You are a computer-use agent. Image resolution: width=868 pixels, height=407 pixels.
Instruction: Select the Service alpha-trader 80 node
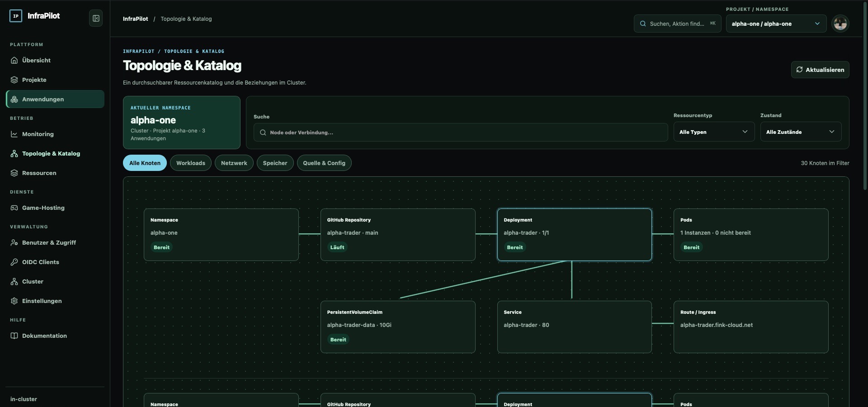[574, 327]
